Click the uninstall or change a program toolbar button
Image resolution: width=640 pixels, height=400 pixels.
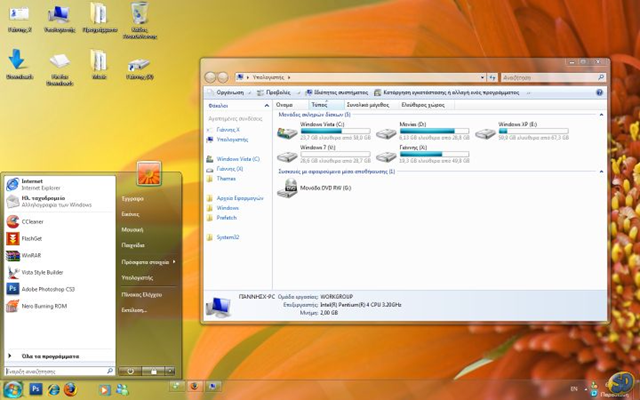click(x=447, y=93)
